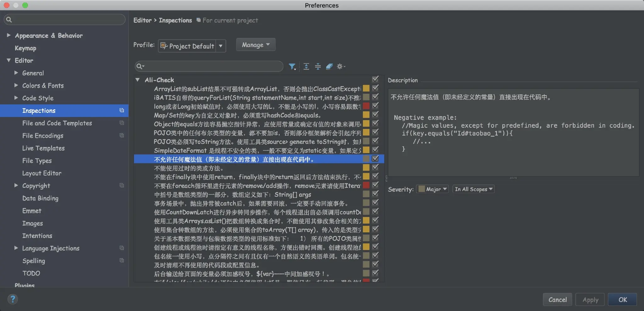This screenshot has width=644, height=311.
Task: Click the magnifier icon in the sidebar search box
Action: [9, 19]
